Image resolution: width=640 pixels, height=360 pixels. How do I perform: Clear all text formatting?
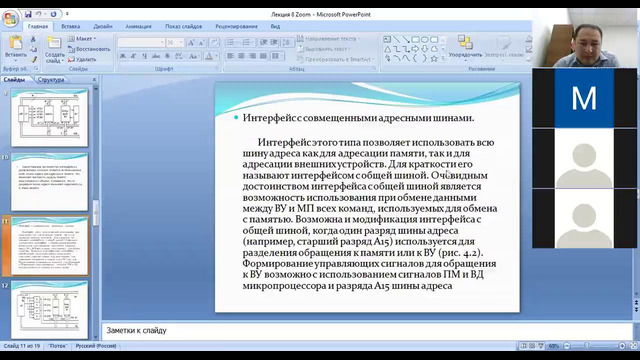[213, 42]
